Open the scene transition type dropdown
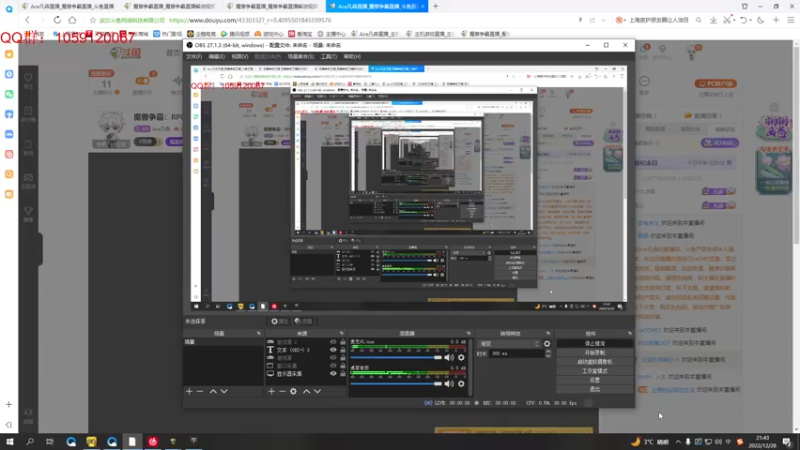Image resolution: width=800 pixels, height=450 pixels. pyautogui.click(x=509, y=344)
